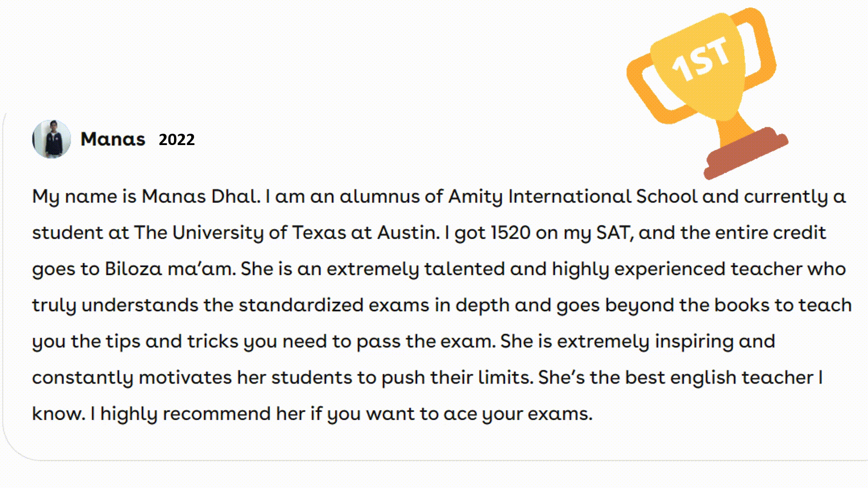Click the 1ST text on the trophy cup
Screen dimensions: 868x488
(x=701, y=59)
